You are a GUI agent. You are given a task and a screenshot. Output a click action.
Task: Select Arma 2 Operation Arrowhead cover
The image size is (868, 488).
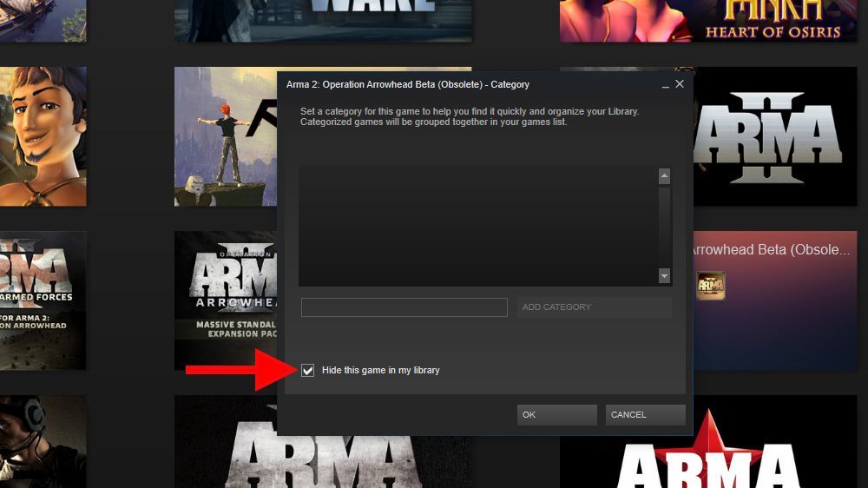click(x=226, y=300)
